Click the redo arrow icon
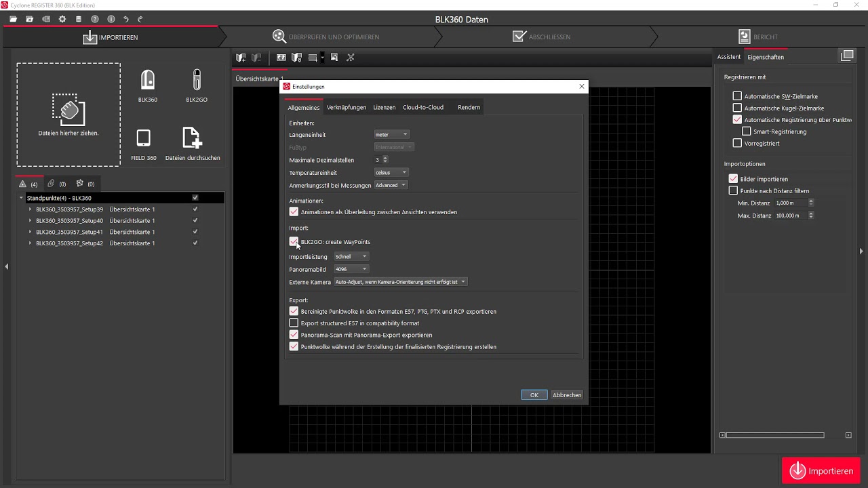The width and height of the screenshot is (868, 488). [x=140, y=19]
